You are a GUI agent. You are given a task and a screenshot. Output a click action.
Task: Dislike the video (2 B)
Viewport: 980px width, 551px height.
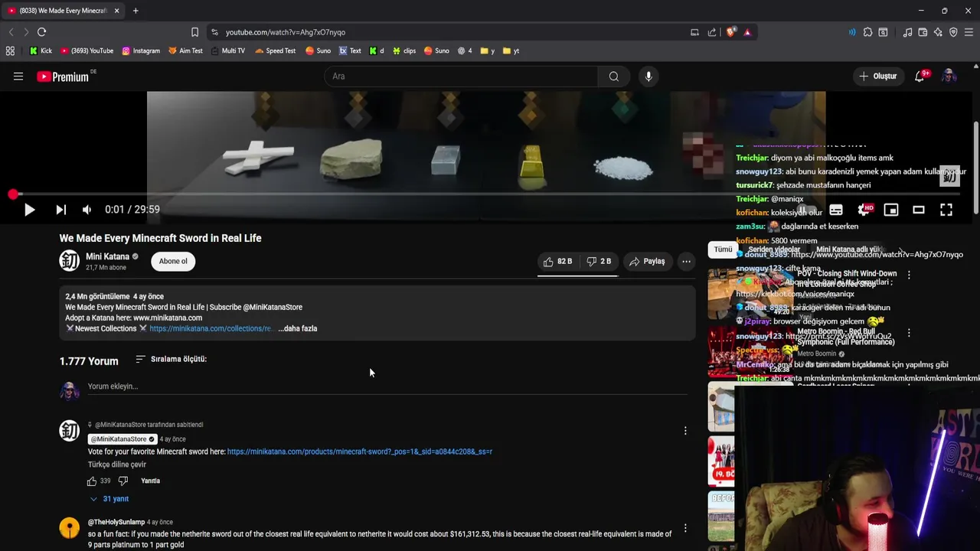[x=599, y=262]
